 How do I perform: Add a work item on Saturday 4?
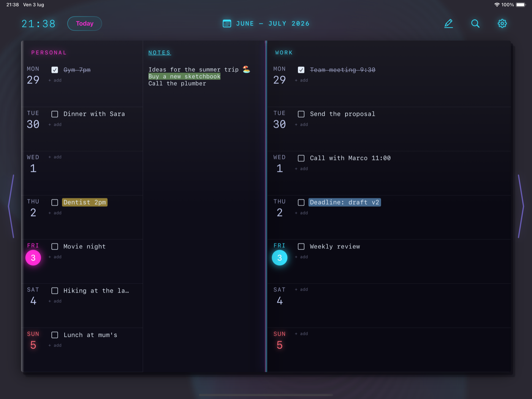(301, 289)
